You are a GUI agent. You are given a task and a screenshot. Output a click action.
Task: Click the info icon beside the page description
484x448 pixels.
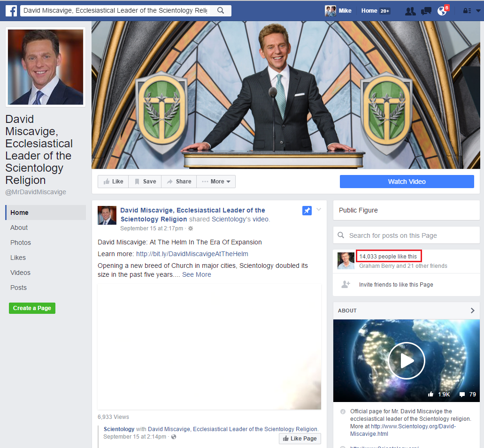coord(343,411)
